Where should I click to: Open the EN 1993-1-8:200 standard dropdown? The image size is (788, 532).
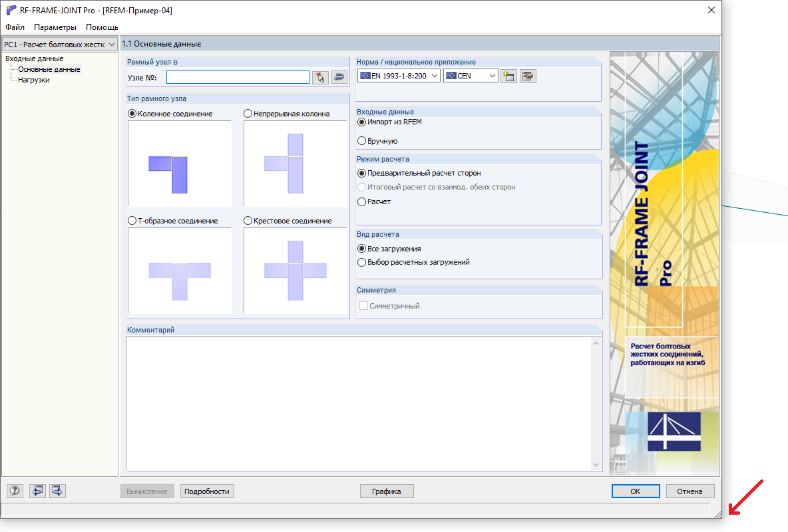click(x=399, y=76)
